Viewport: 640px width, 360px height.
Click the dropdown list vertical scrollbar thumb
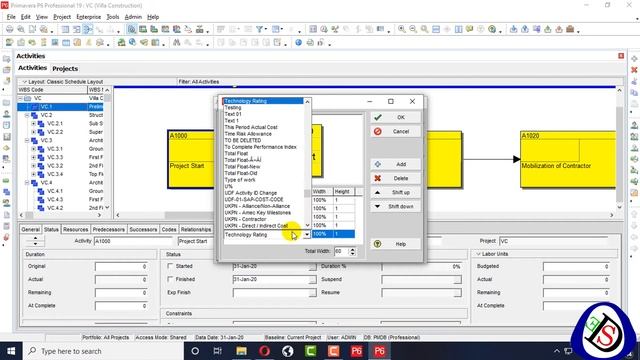tap(307, 193)
